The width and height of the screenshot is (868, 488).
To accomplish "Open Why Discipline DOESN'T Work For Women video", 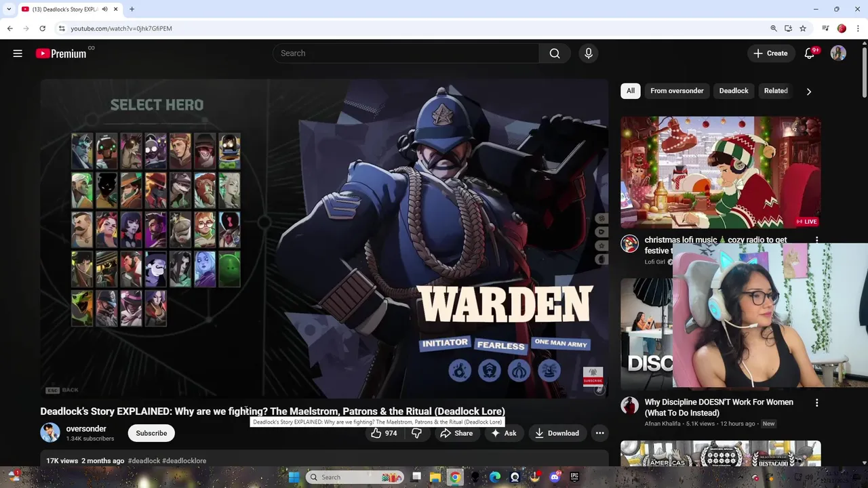I will (719, 407).
